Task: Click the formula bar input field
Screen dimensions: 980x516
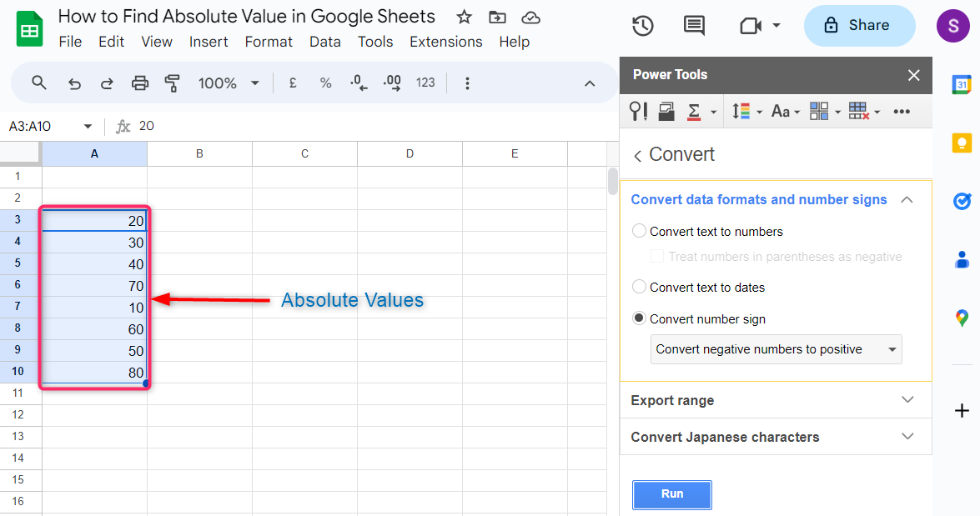Action: tap(367, 127)
